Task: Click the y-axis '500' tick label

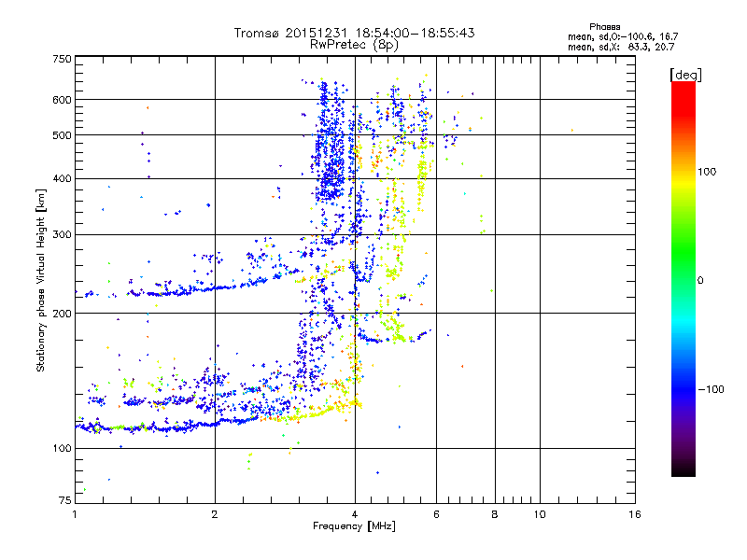Action: [62, 135]
